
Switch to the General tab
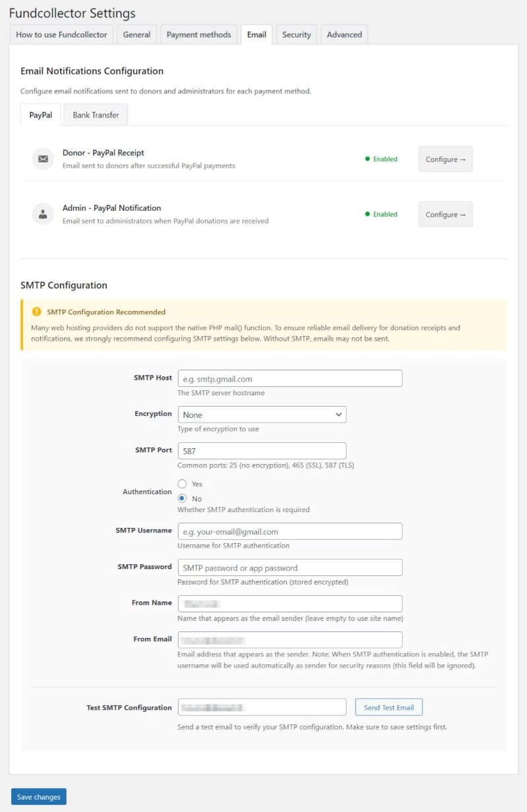click(137, 35)
